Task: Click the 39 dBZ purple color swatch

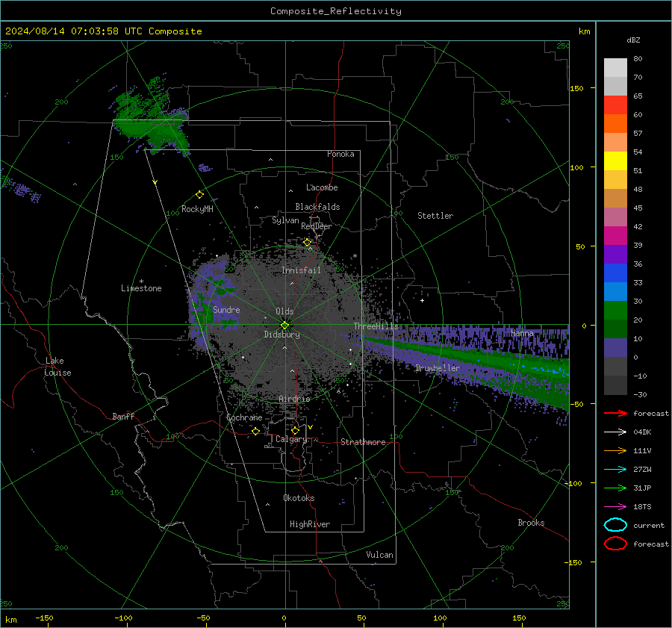Action: click(615, 254)
